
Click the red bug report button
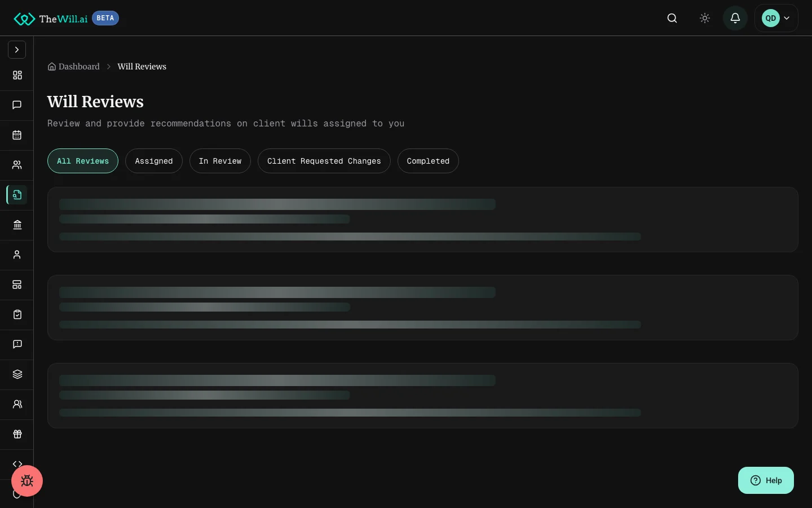(27, 481)
